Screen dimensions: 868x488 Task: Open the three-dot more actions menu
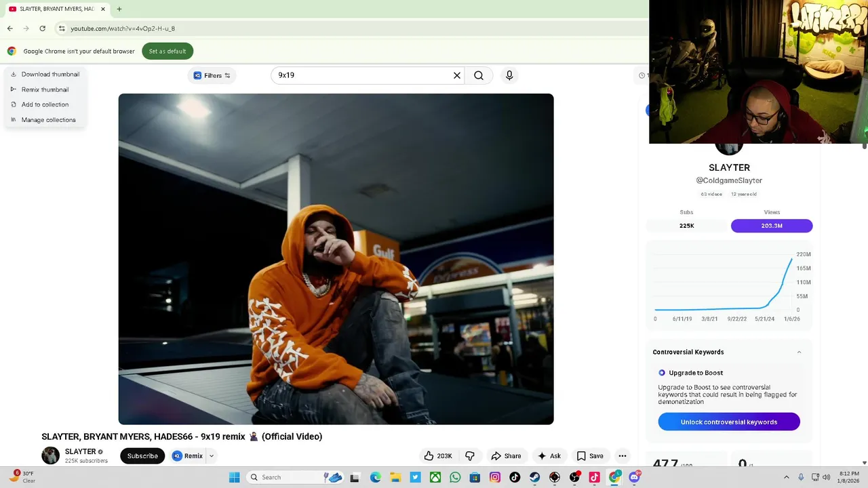point(623,456)
